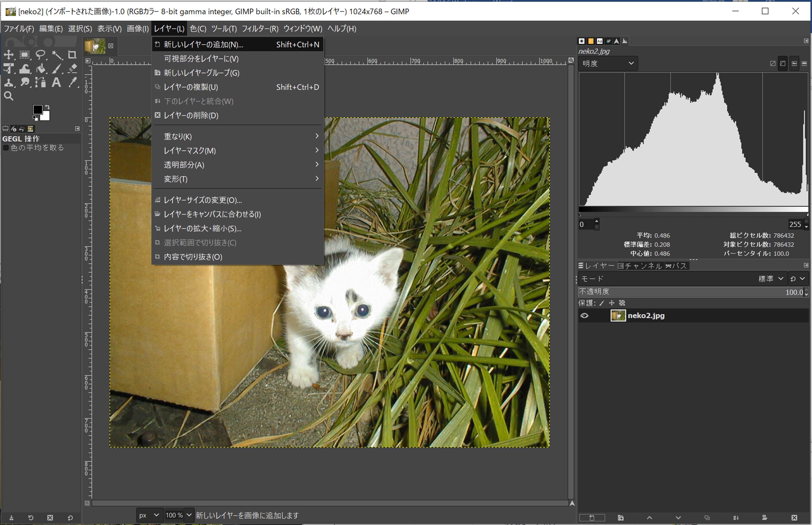Enable the 色の平均を取る checkbox

[x=6, y=148]
